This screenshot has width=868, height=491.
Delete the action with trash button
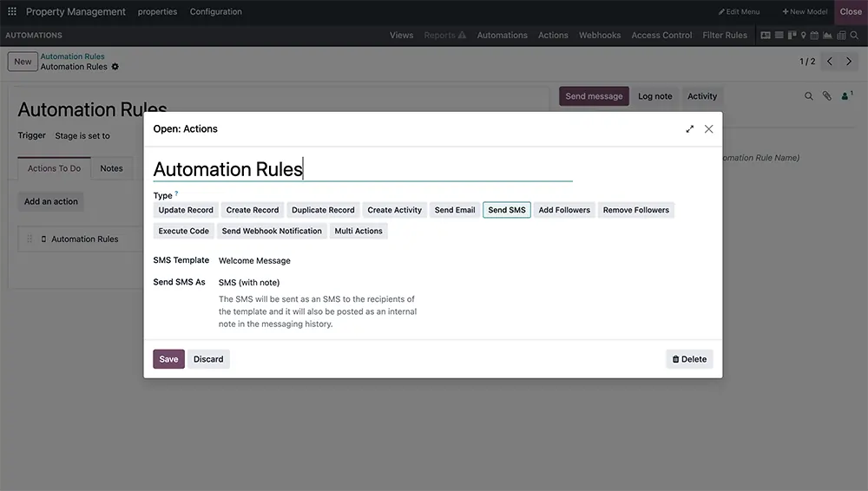689,359
